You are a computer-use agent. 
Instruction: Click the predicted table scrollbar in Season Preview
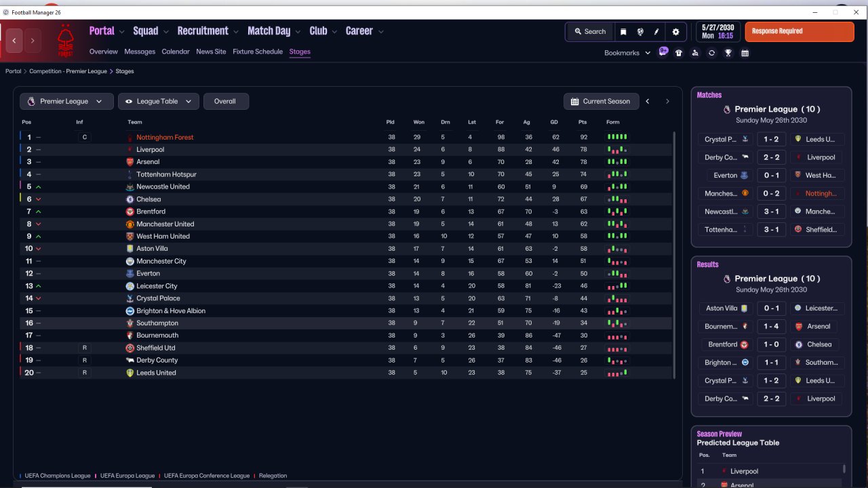844,468
